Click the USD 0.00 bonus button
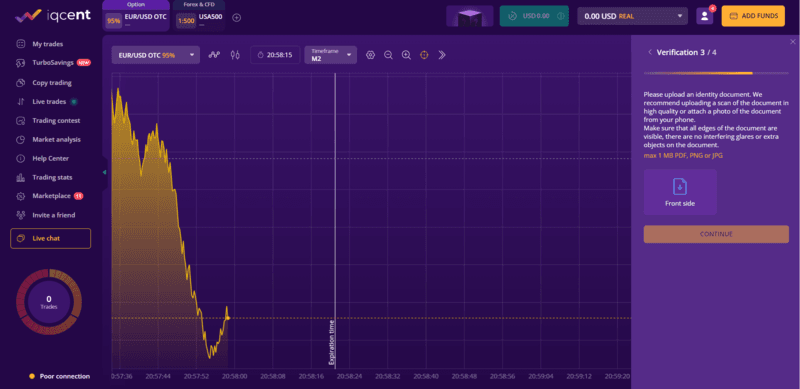 coord(534,16)
